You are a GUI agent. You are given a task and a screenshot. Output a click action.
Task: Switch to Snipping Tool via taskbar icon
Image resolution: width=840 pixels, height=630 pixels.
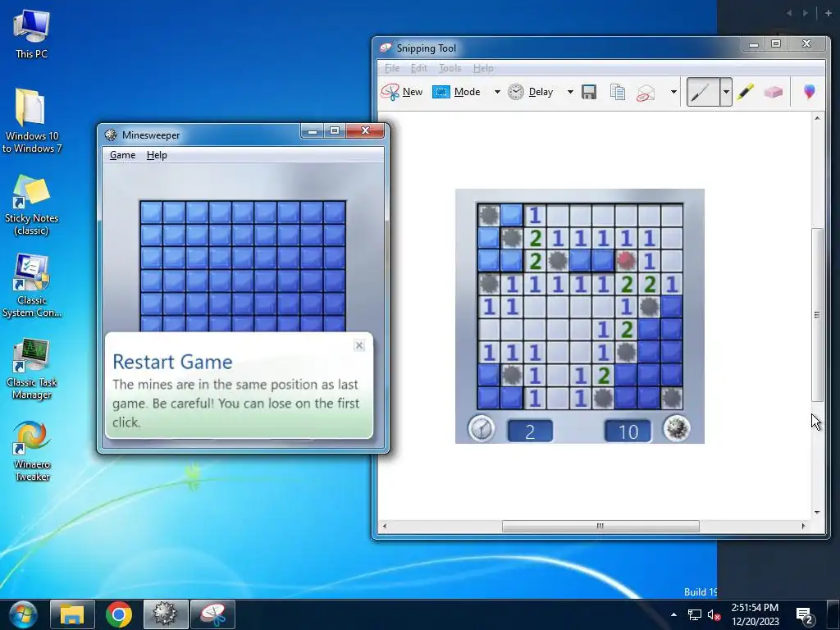(212, 614)
